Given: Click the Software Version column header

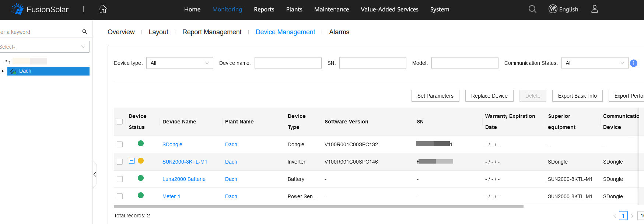Looking at the screenshot, I should tap(346, 122).
